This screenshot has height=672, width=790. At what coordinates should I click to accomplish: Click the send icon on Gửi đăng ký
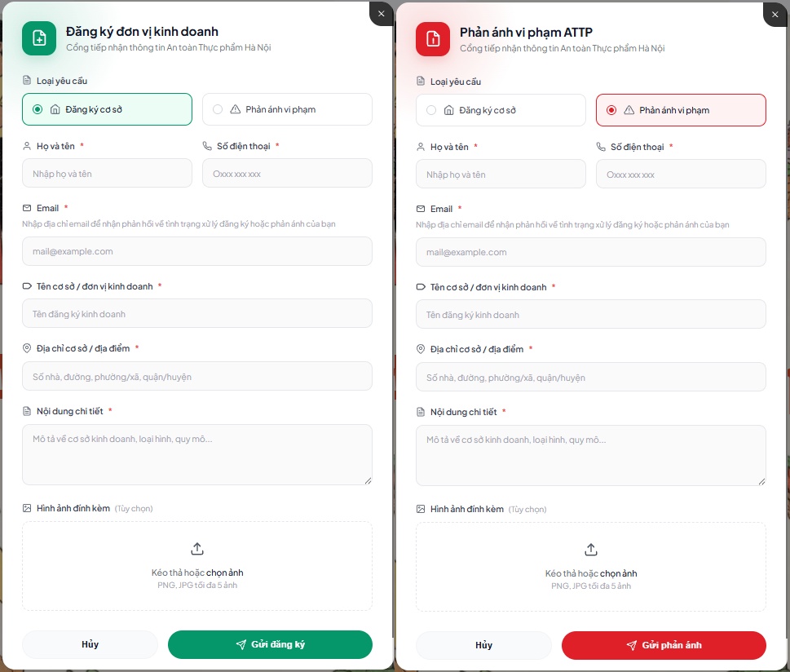pyautogui.click(x=241, y=644)
